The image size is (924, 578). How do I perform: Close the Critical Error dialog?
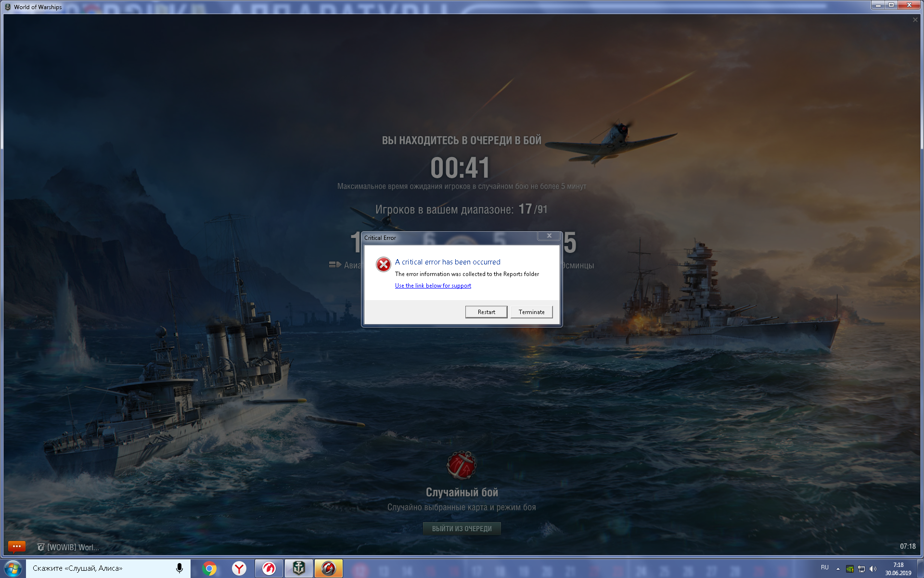(x=549, y=236)
